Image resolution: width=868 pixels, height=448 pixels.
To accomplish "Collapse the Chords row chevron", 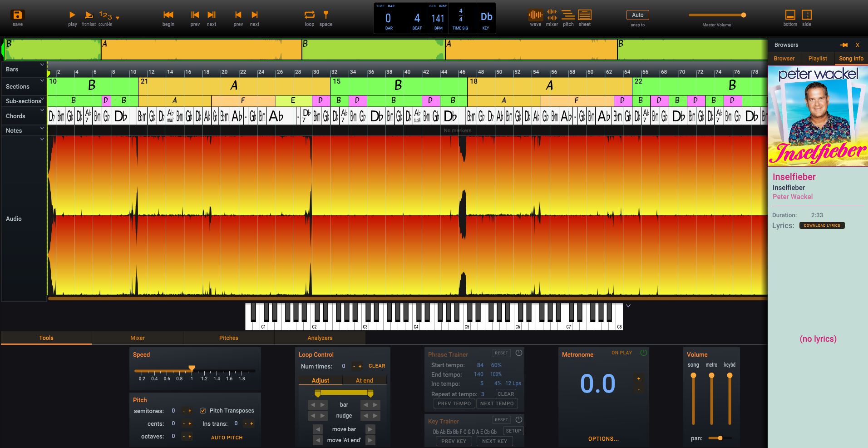I will [x=42, y=110].
